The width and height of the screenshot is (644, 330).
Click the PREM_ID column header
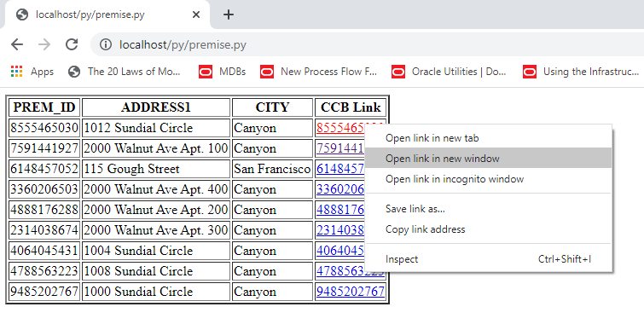point(44,107)
